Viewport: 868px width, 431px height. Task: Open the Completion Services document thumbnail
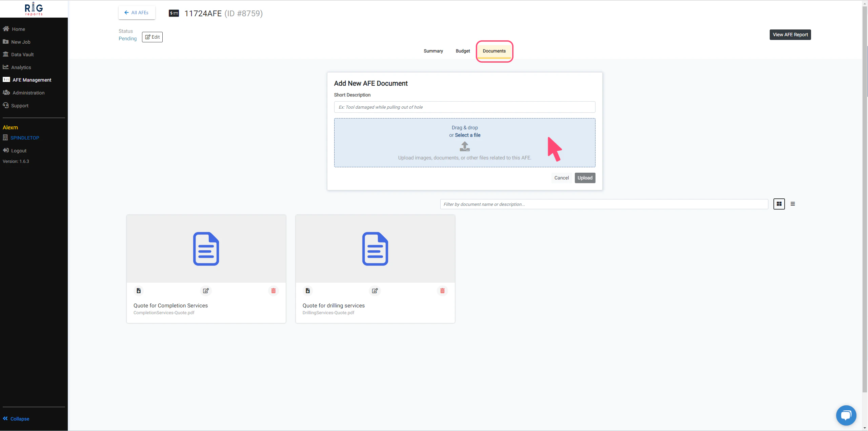tap(206, 249)
